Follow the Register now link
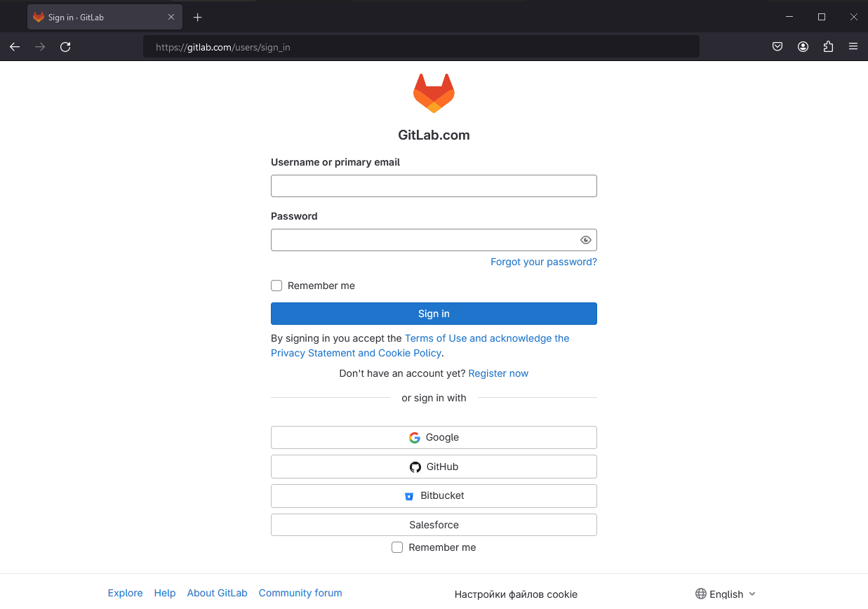This screenshot has width=868, height=609. click(498, 373)
